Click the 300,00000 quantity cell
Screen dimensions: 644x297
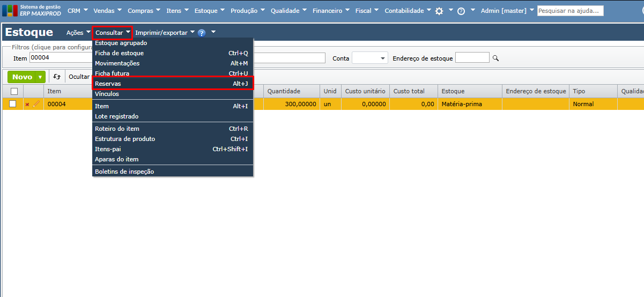pos(292,104)
